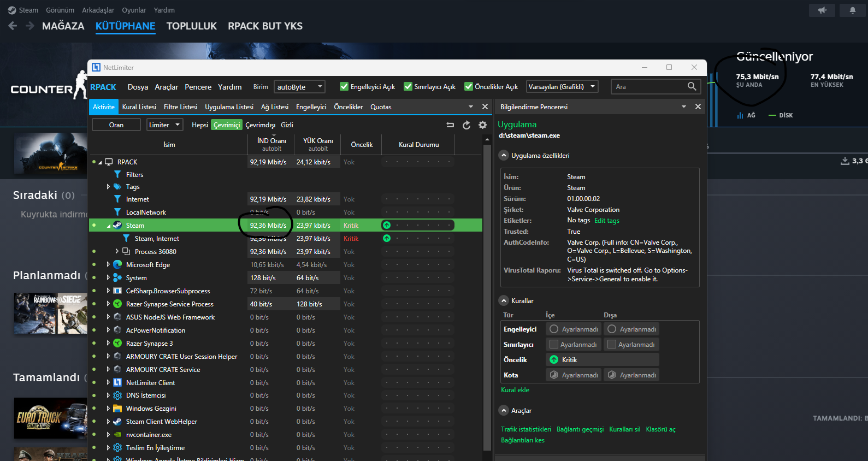Click the DNS İstemcisi gear icon
Screen dimensions: 868x461
click(x=117, y=395)
